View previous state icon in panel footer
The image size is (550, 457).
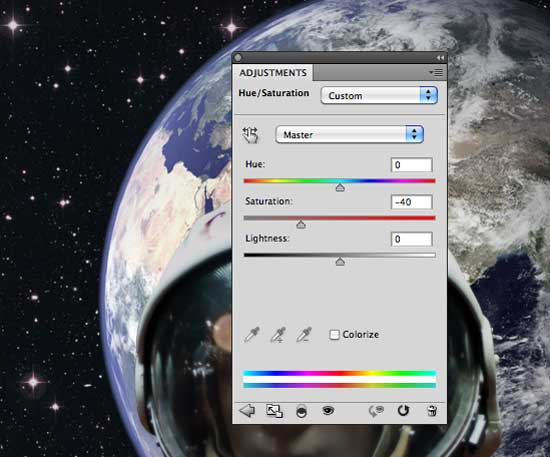[x=376, y=411]
